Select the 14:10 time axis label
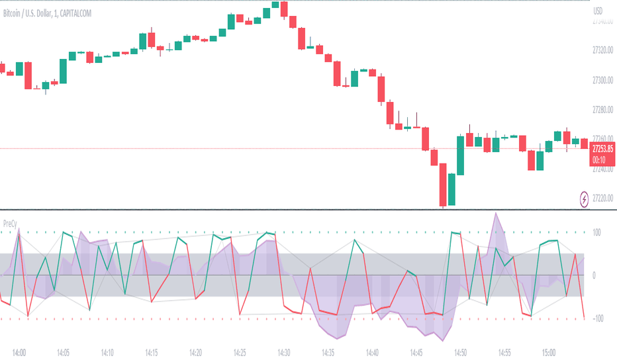 [x=107, y=354]
